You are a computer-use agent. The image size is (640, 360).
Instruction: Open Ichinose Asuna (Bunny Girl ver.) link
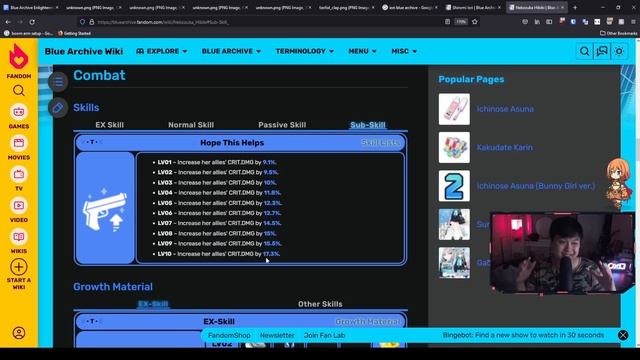[536, 186]
